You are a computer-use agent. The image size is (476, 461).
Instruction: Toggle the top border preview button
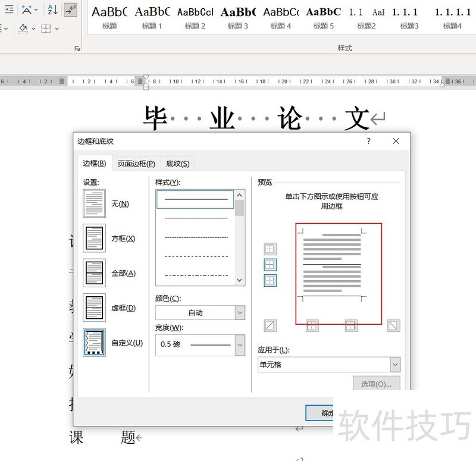click(270, 249)
